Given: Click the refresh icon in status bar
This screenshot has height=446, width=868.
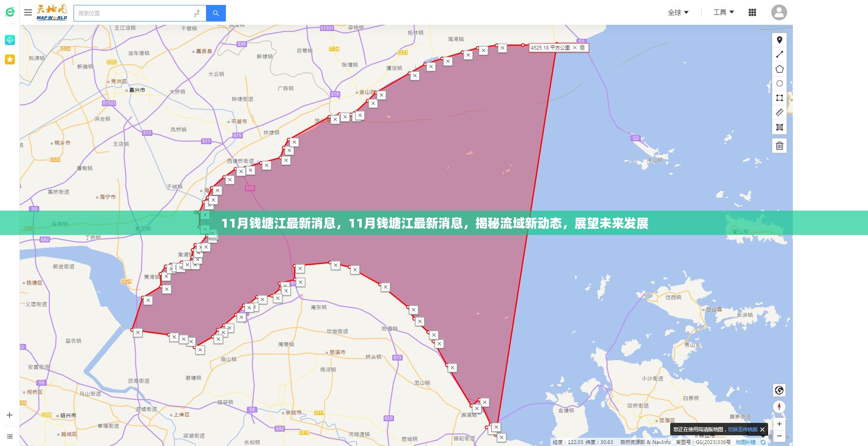Looking at the screenshot, I should tap(763, 442).
